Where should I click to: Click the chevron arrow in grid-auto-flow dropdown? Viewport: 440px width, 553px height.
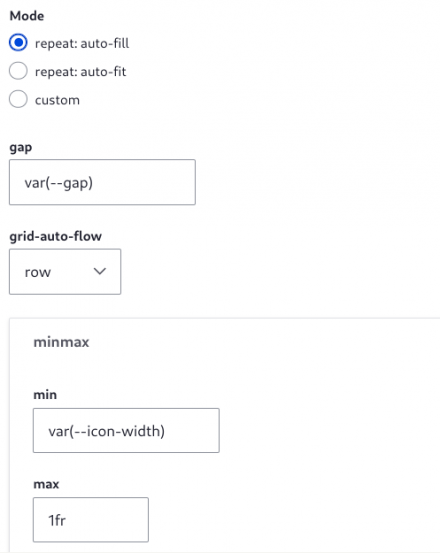tap(100, 271)
